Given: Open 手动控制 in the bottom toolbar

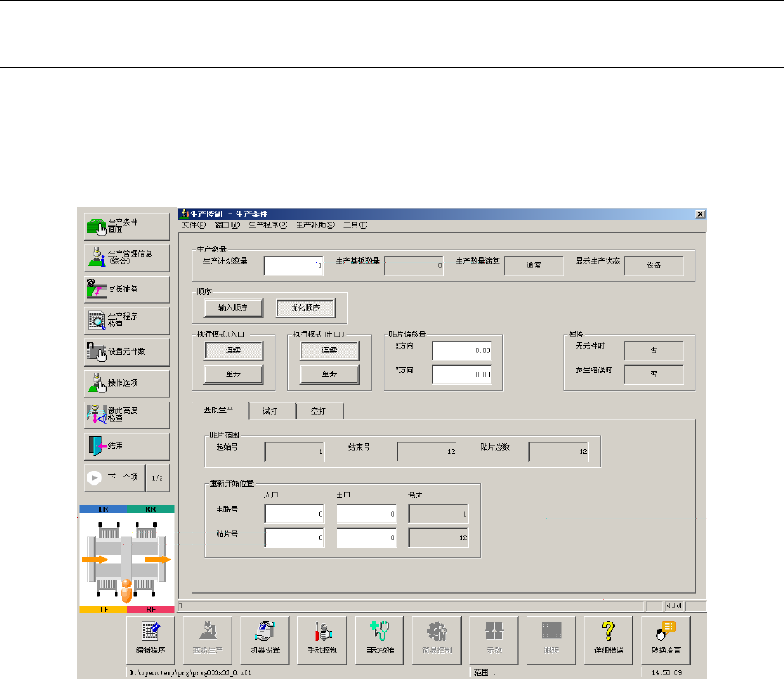Looking at the screenshot, I should (322, 640).
